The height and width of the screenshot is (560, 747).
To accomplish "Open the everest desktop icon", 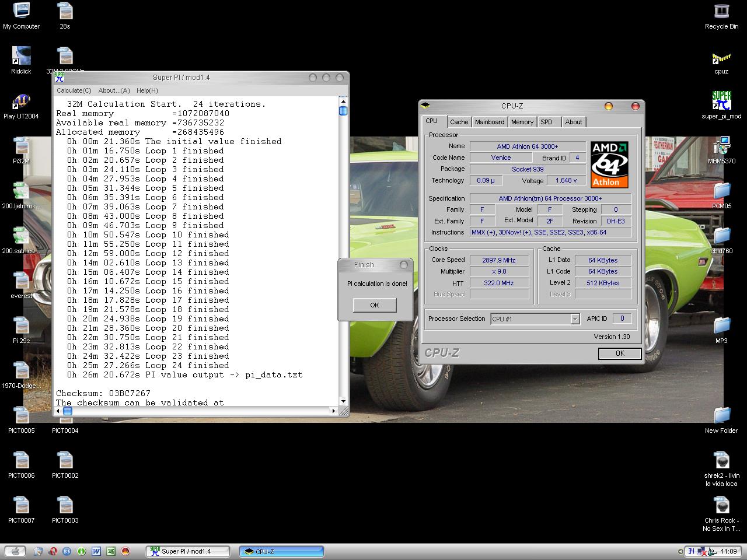I will pos(21,285).
